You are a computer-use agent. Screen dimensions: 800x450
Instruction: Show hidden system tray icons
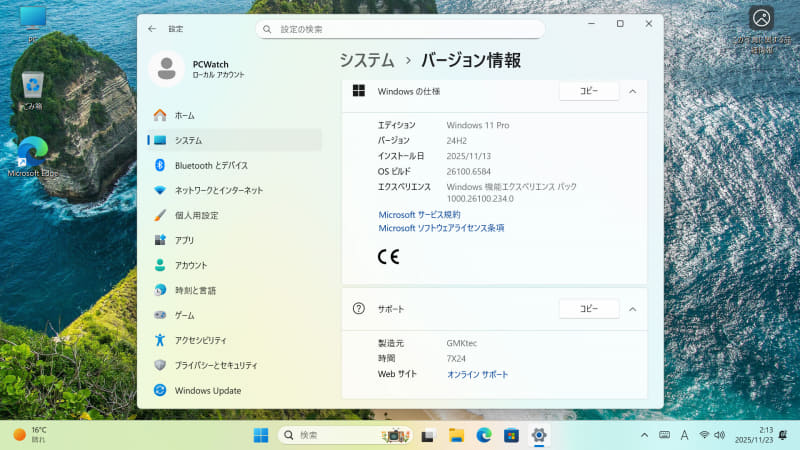click(644, 435)
